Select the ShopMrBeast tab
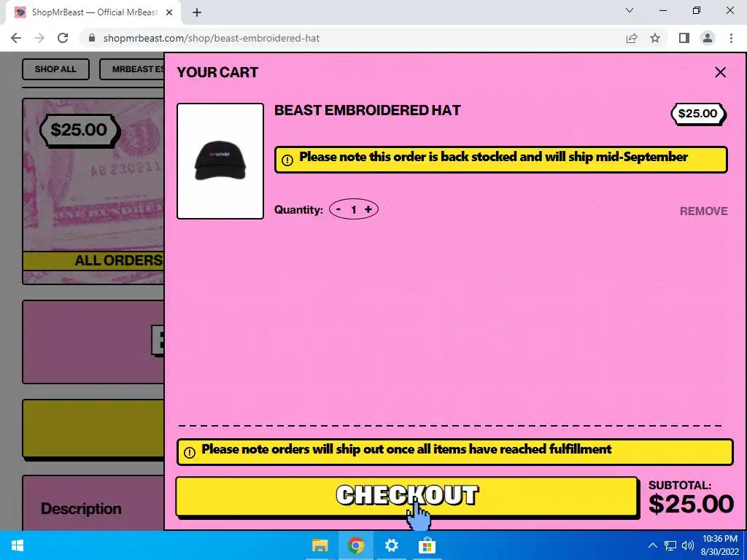 93,12
